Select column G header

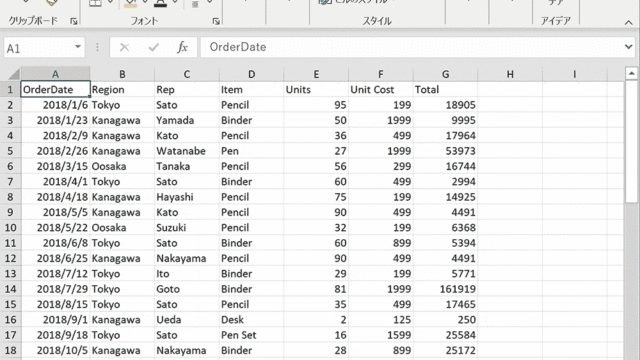445,74
